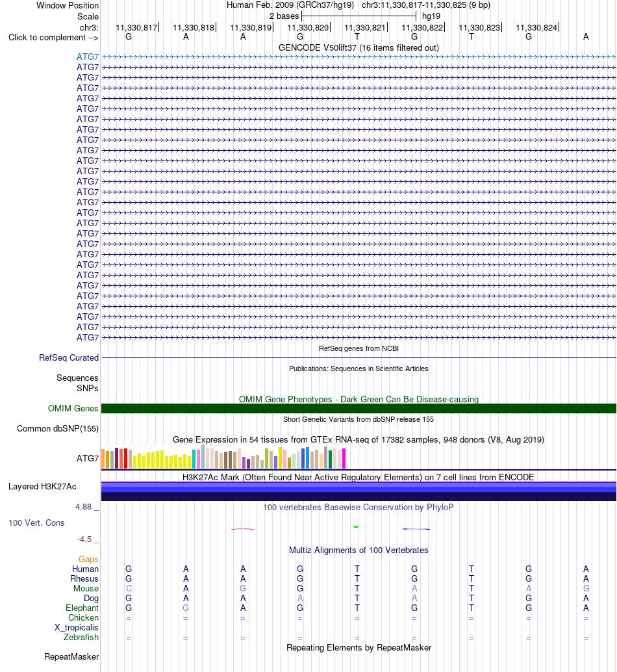
Task: Select the light-blue ATG7 transcript label
Action: point(88,57)
